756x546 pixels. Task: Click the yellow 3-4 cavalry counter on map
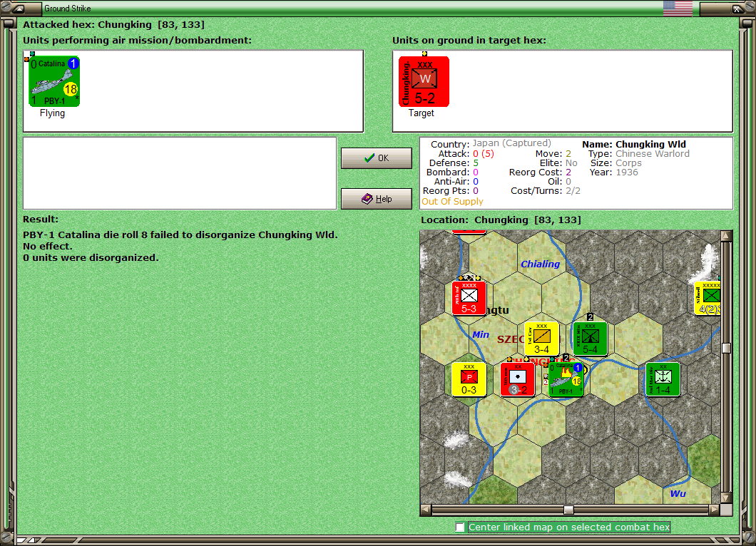(541, 339)
